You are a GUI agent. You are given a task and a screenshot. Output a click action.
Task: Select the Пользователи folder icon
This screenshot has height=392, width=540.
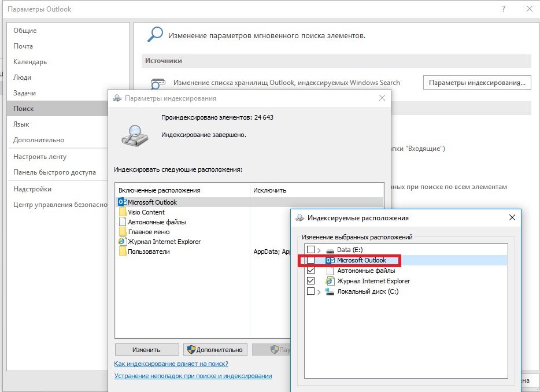point(122,252)
